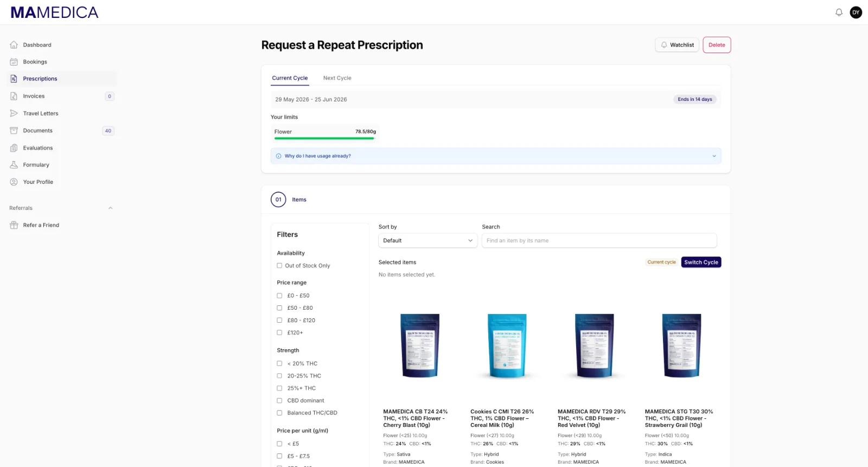Check the < £5 price per unit filter
The width and height of the screenshot is (868, 467).
tap(279, 444)
